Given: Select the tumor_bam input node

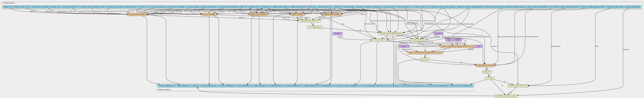Looking at the screenshot, I should pos(312,7).
